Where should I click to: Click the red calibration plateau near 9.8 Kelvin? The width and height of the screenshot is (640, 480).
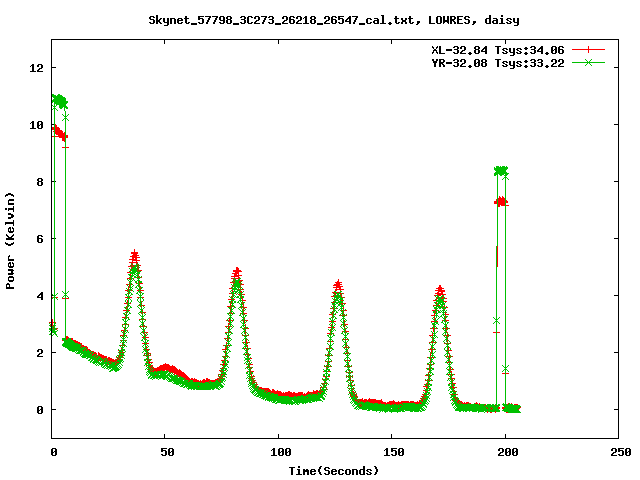pos(60,133)
